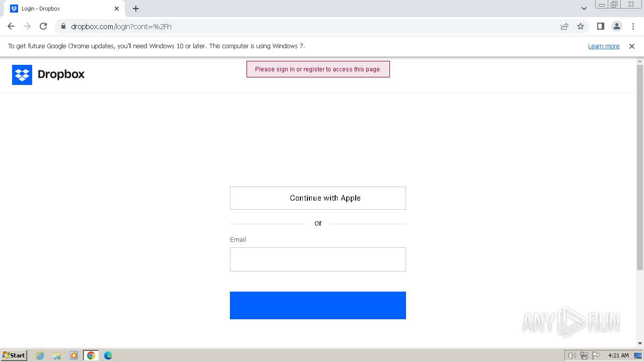Focus the Email input field
This screenshot has width=644, height=362.
tap(318, 259)
